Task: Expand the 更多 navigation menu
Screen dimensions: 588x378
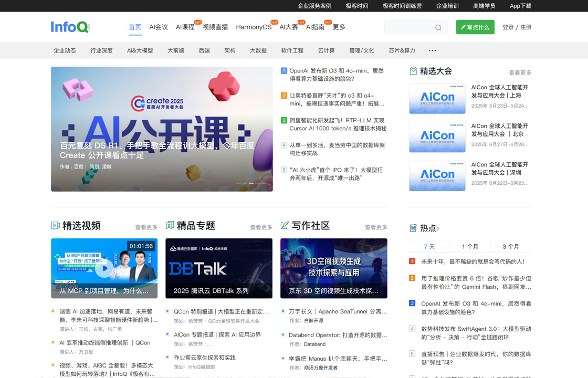Action: (x=339, y=27)
